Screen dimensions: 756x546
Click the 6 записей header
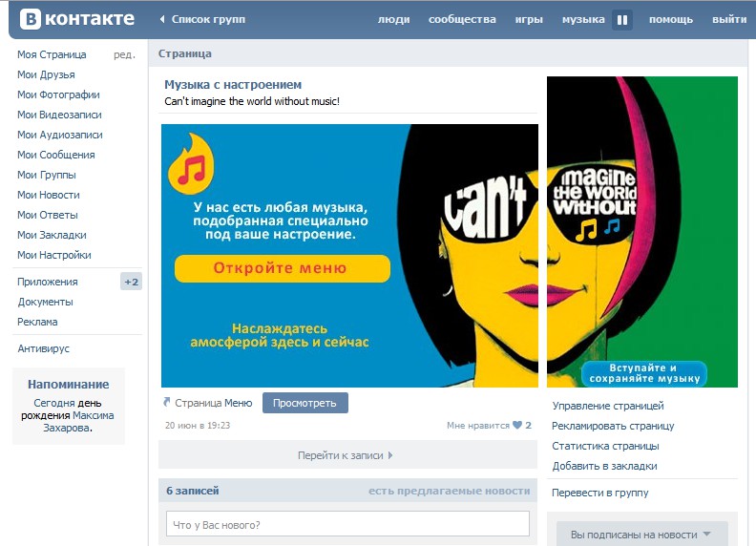(193, 491)
